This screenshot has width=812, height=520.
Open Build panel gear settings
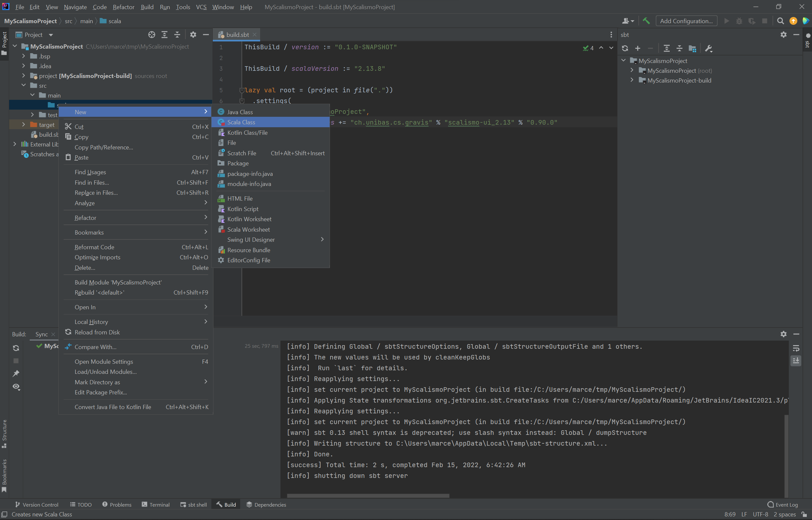click(x=784, y=334)
